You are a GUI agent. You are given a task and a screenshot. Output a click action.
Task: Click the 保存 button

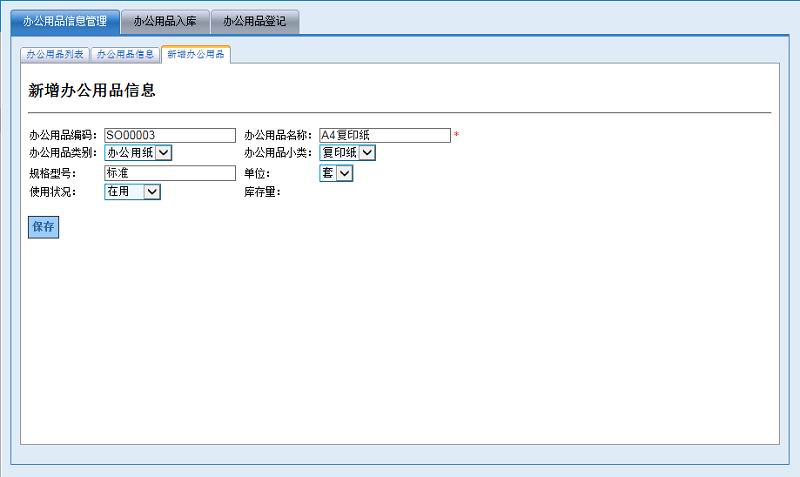click(43, 227)
